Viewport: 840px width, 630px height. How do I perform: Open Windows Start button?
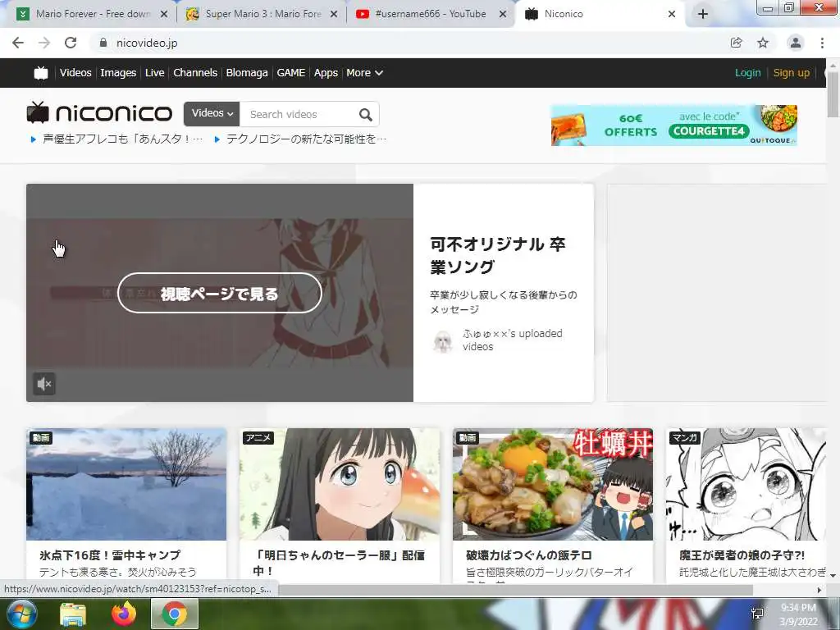click(x=21, y=614)
